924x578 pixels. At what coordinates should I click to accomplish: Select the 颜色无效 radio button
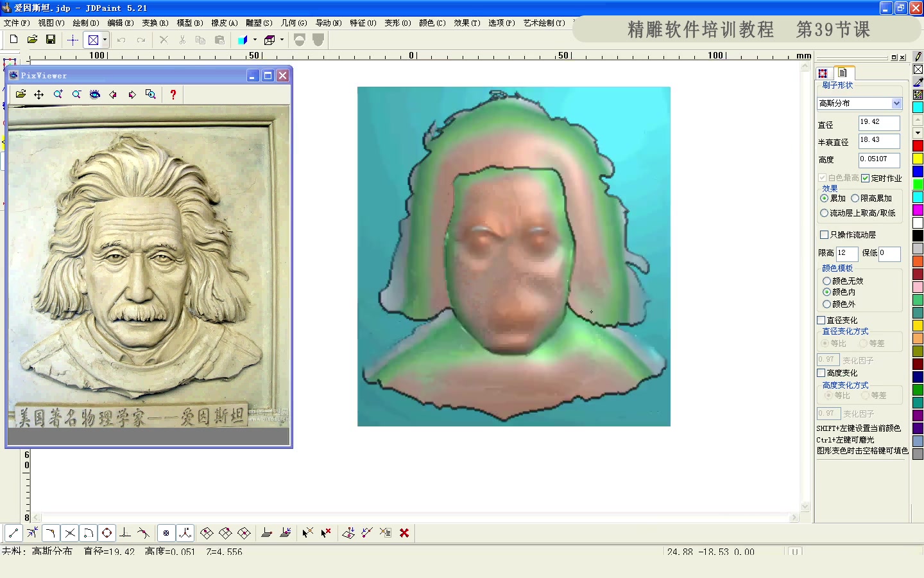click(826, 281)
